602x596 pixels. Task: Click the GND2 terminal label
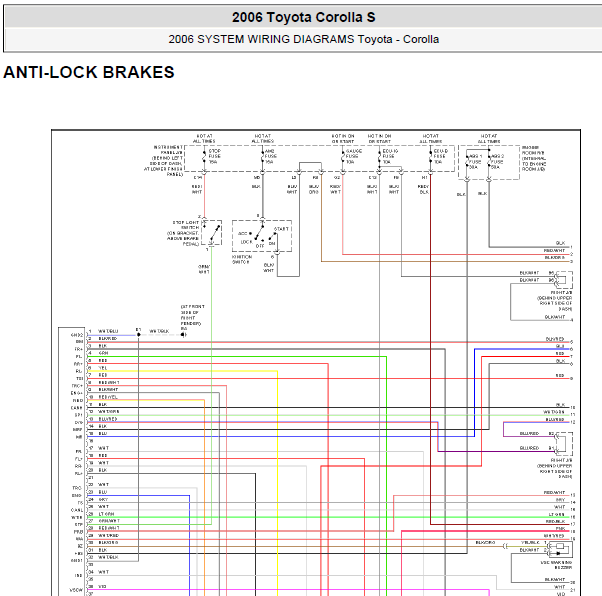77,335
